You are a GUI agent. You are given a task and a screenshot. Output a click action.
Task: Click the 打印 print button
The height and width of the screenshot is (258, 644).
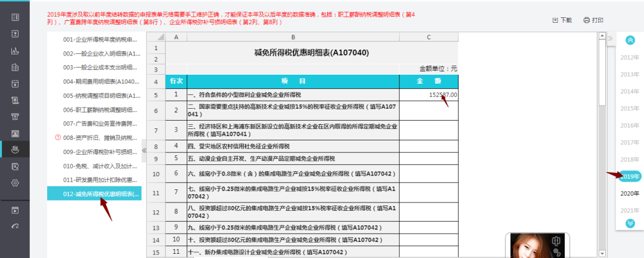coord(593,20)
